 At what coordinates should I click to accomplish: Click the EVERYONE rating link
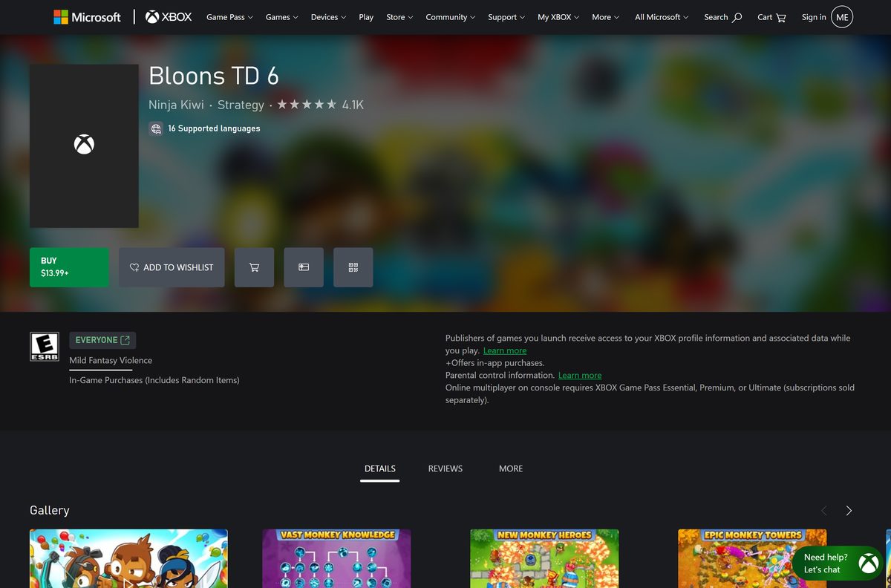point(102,340)
